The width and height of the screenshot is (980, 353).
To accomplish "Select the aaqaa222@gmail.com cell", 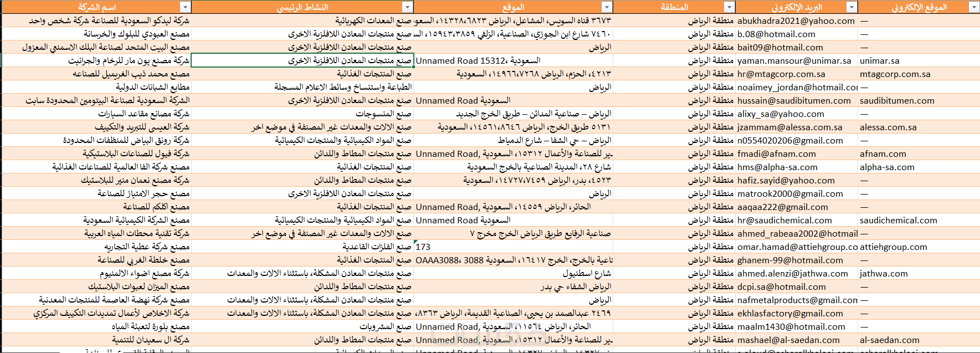I will coord(797,207).
